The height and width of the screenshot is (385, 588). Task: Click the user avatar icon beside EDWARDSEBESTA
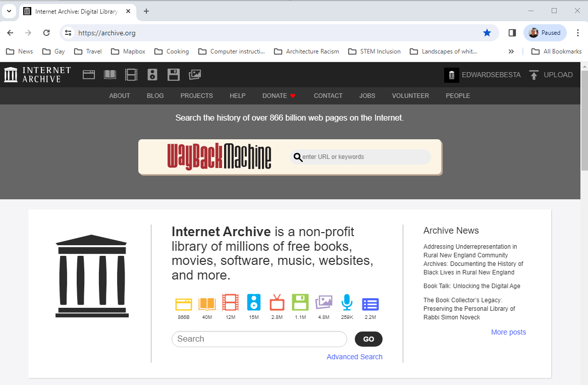pos(452,75)
